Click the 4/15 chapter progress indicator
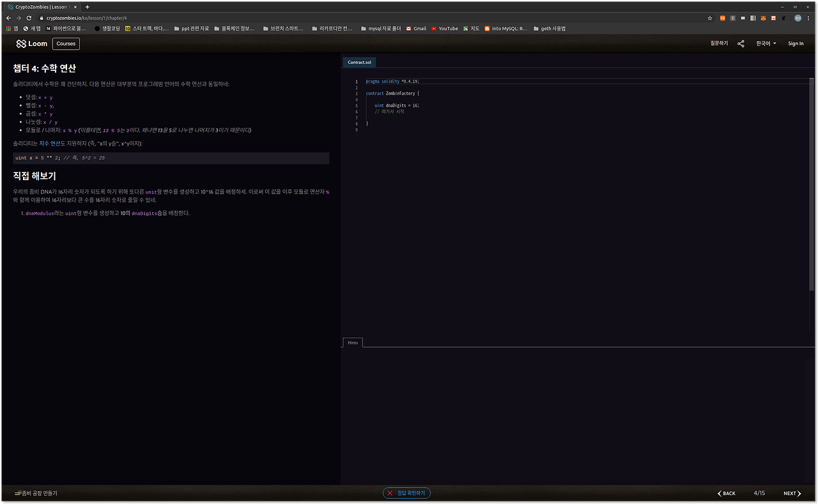 (759, 493)
